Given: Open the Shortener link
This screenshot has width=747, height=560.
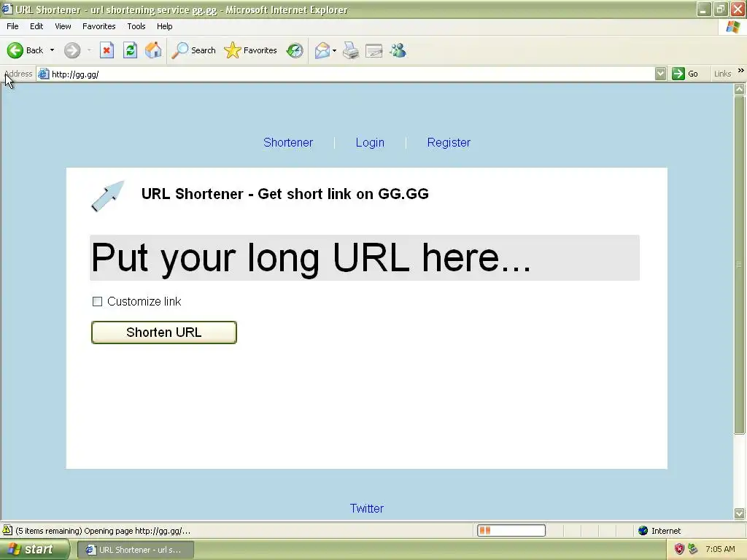Looking at the screenshot, I should 288,142.
